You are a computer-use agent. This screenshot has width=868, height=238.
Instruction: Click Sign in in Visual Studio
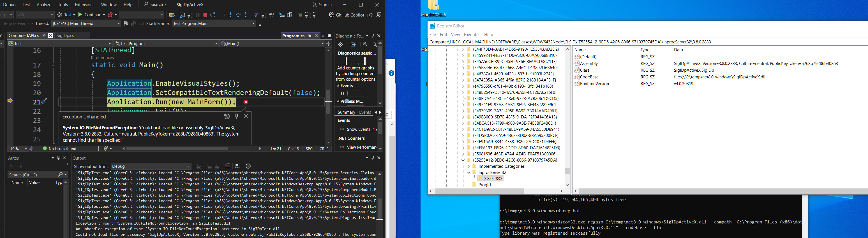tap(322, 5)
